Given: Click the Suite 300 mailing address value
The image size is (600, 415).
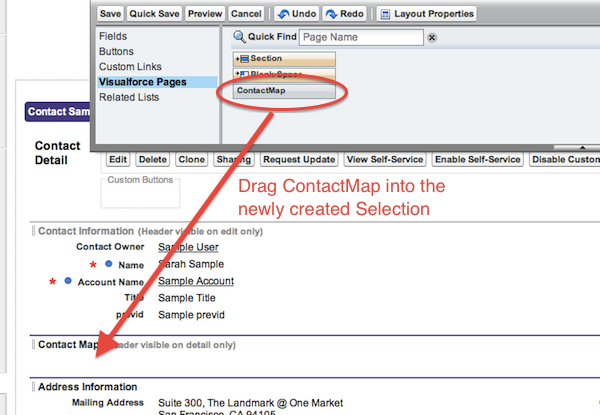Looking at the screenshot, I should 251,403.
